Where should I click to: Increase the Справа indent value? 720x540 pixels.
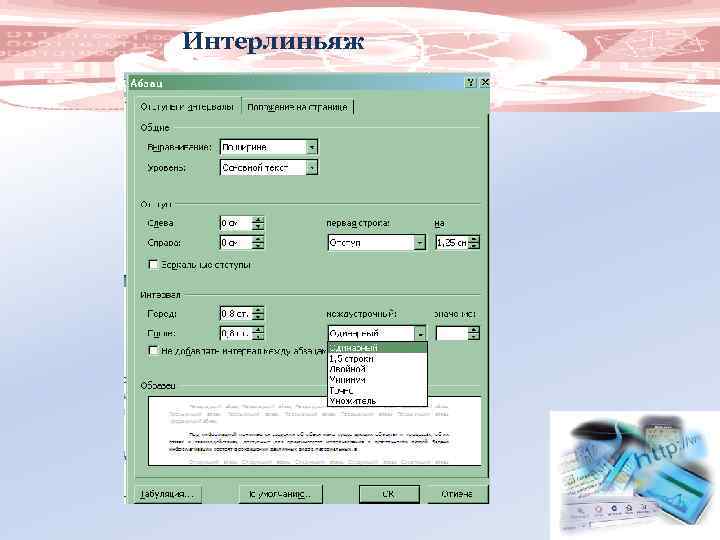tap(258, 239)
